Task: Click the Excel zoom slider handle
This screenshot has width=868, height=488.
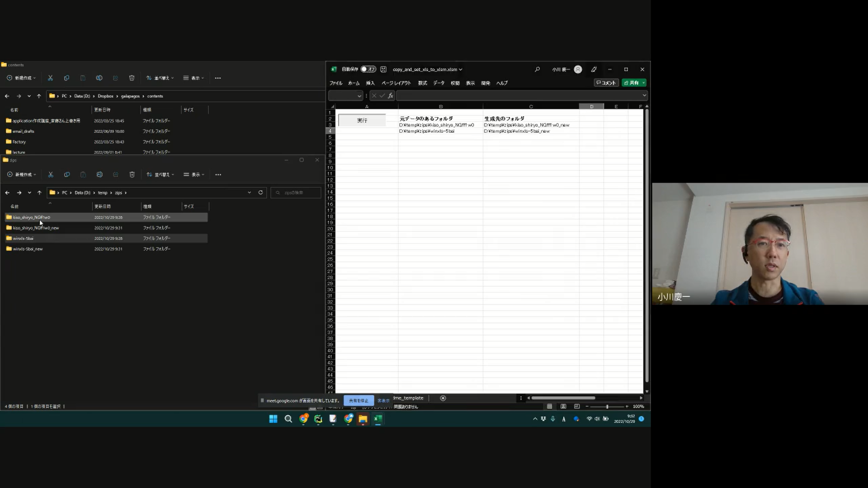Action: click(x=607, y=406)
